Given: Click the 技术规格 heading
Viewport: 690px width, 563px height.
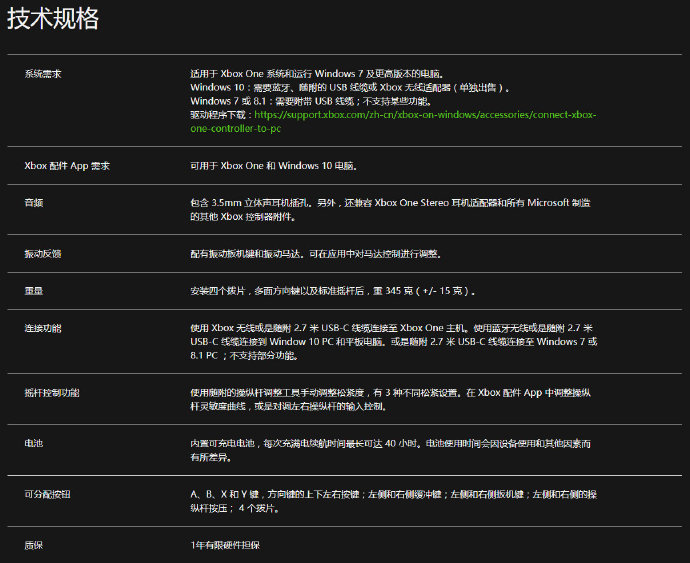Looking at the screenshot, I should pyautogui.click(x=53, y=19).
